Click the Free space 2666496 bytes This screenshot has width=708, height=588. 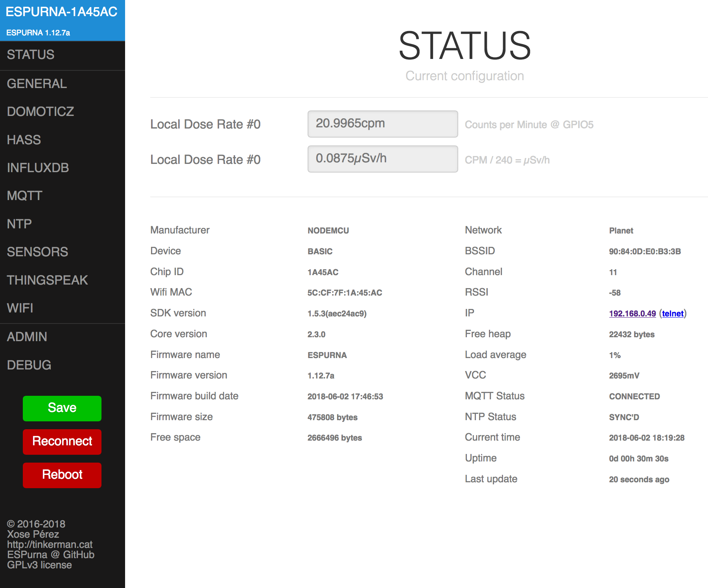point(335,438)
